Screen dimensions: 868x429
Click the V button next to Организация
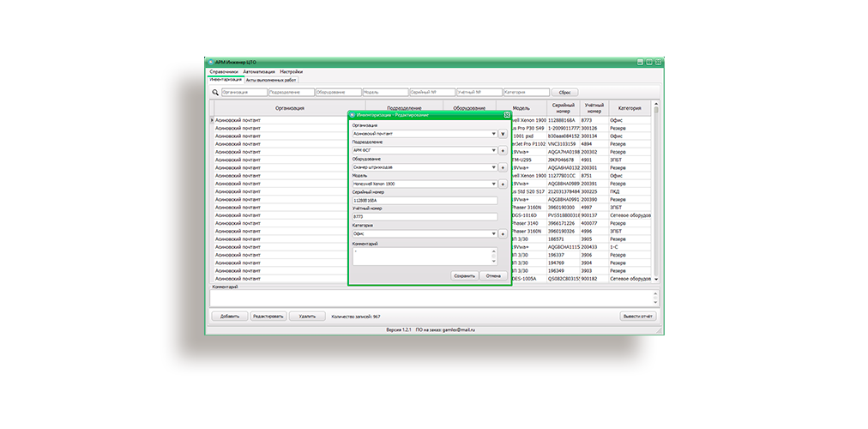click(x=503, y=134)
